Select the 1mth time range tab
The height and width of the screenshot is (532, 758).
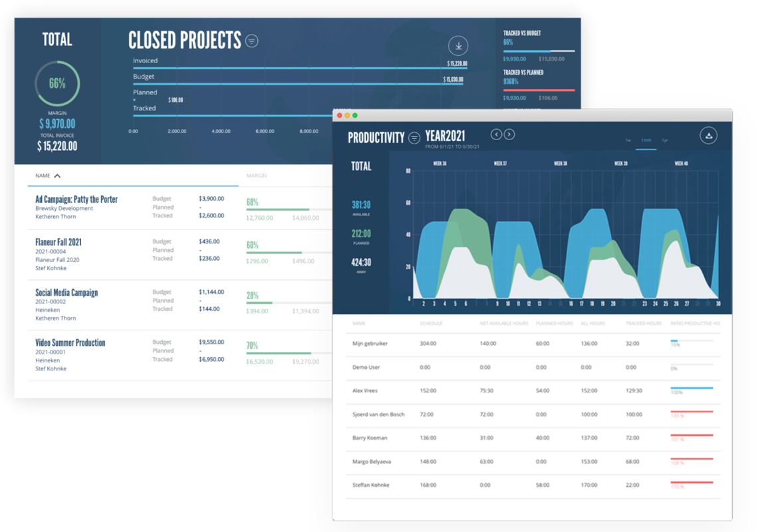(x=646, y=140)
